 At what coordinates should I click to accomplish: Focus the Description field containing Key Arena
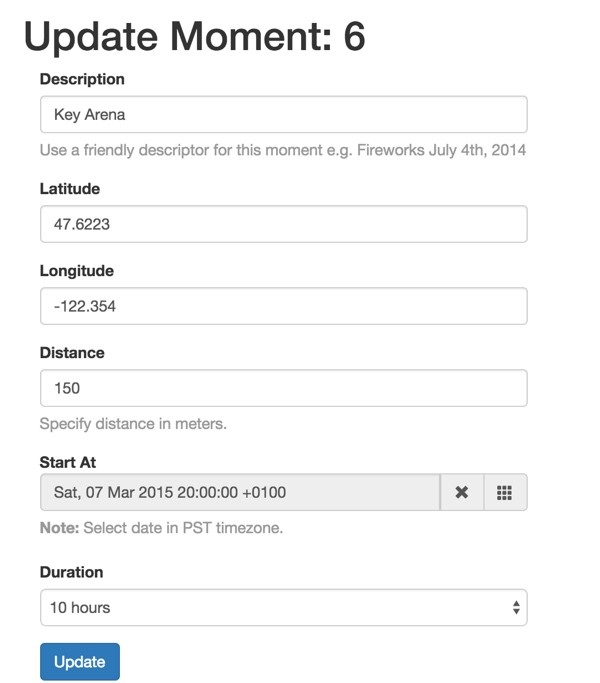coord(284,115)
